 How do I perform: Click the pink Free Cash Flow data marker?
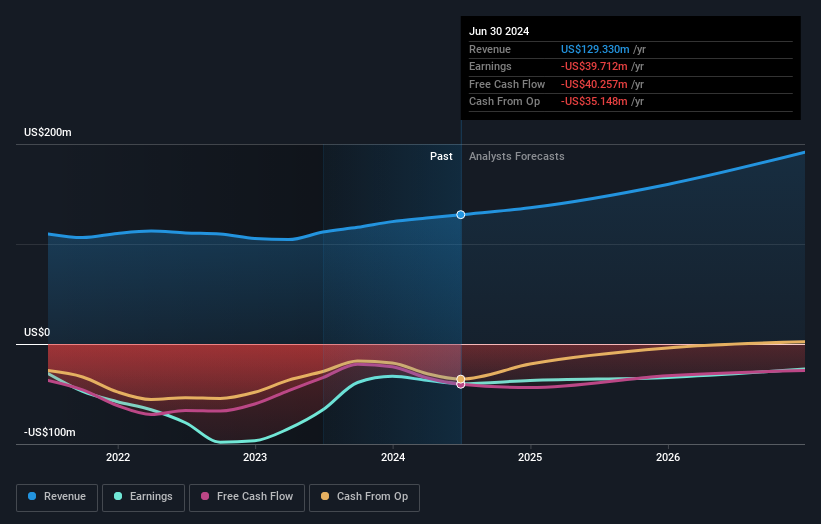pos(461,385)
